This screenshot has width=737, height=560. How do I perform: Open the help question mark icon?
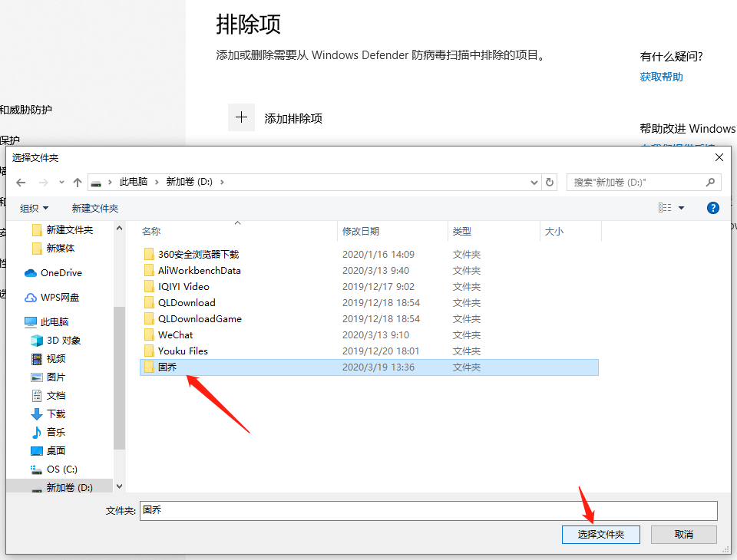[712, 208]
